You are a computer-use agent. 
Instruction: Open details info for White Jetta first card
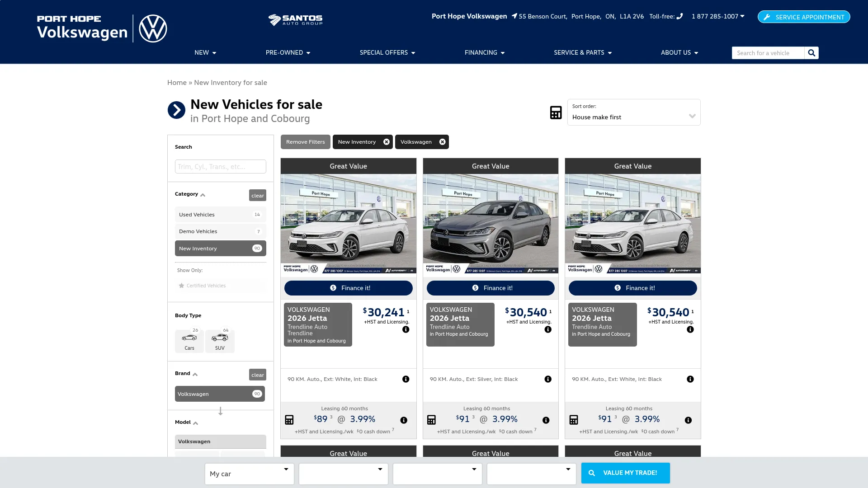(406, 379)
